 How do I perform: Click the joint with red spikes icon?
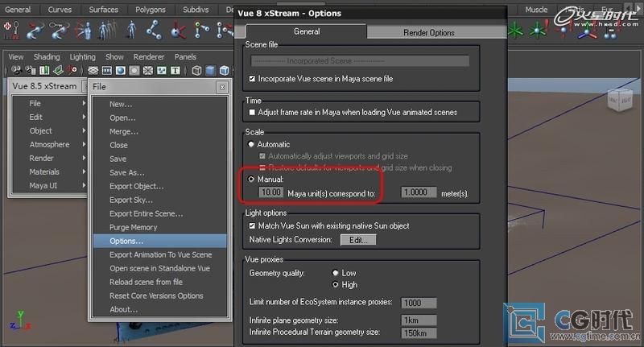(178, 31)
